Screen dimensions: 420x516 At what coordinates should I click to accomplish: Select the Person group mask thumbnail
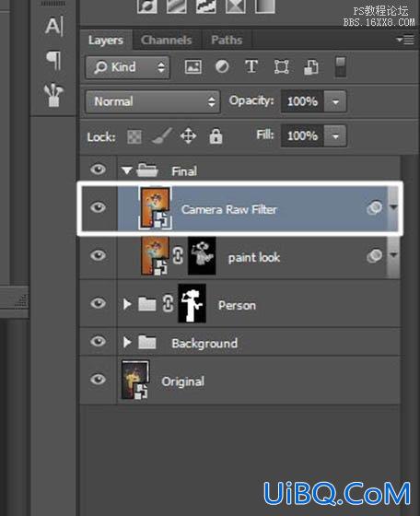coord(192,304)
